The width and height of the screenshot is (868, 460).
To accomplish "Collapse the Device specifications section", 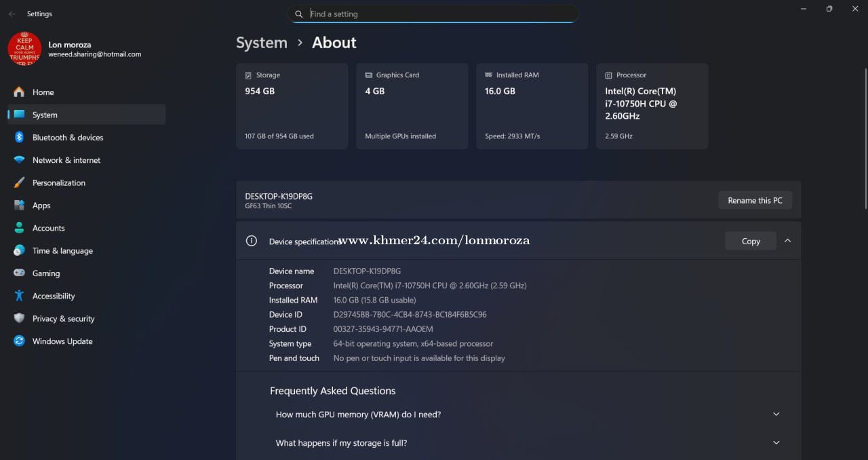I will pyautogui.click(x=787, y=241).
